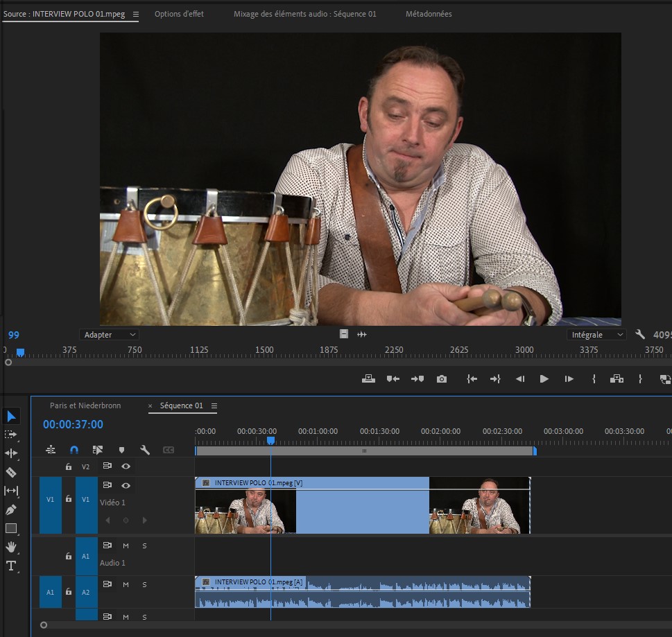Switch to Options d'effet tab
672x637 pixels.
[x=179, y=14]
